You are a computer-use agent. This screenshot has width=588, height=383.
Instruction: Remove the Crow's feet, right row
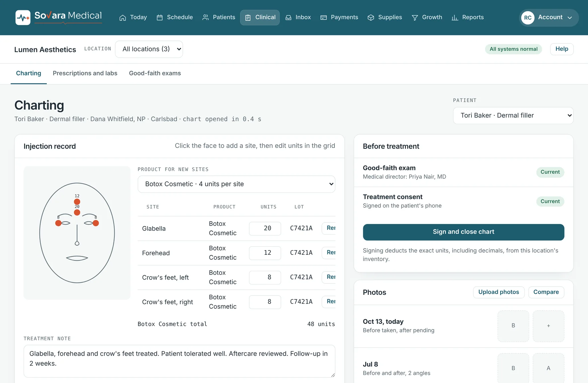point(329,302)
